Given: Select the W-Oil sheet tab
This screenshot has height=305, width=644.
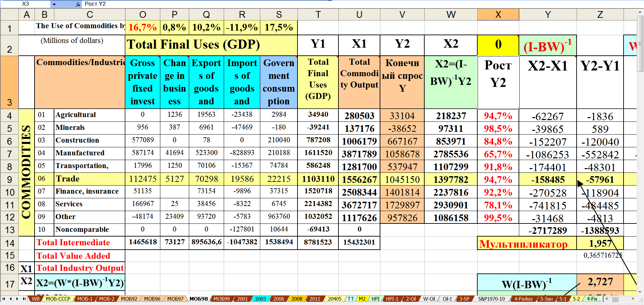Looking at the screenshot, I should [429, 299].
